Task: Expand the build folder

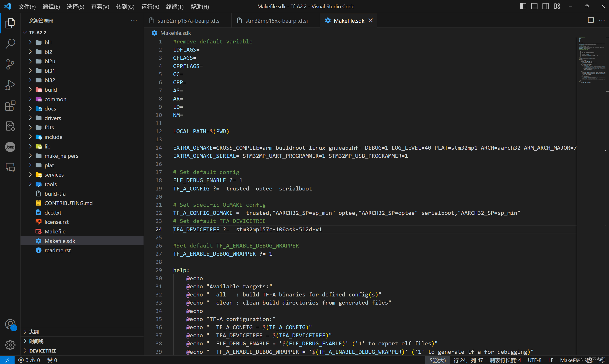Action: (82, 90)
